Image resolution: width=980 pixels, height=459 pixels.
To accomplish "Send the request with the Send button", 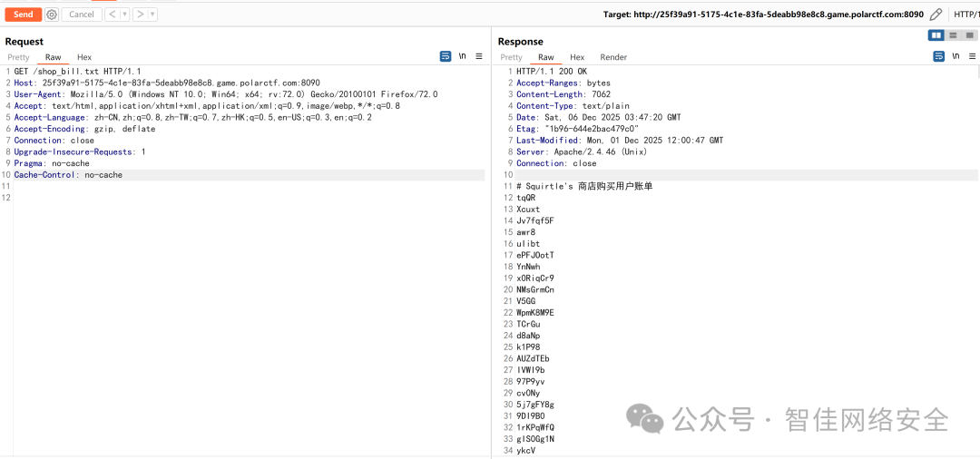I will [23, 15].
